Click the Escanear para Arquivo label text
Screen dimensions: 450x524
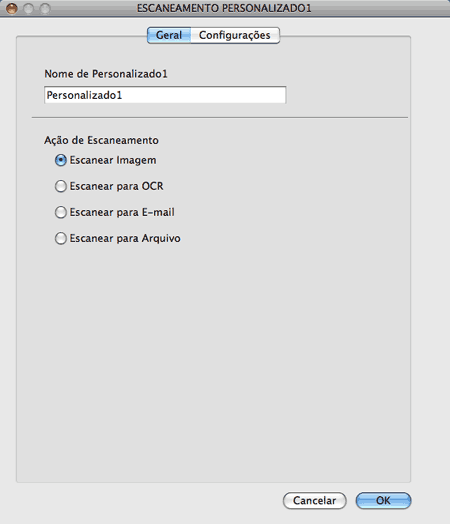tap(125, 238)
